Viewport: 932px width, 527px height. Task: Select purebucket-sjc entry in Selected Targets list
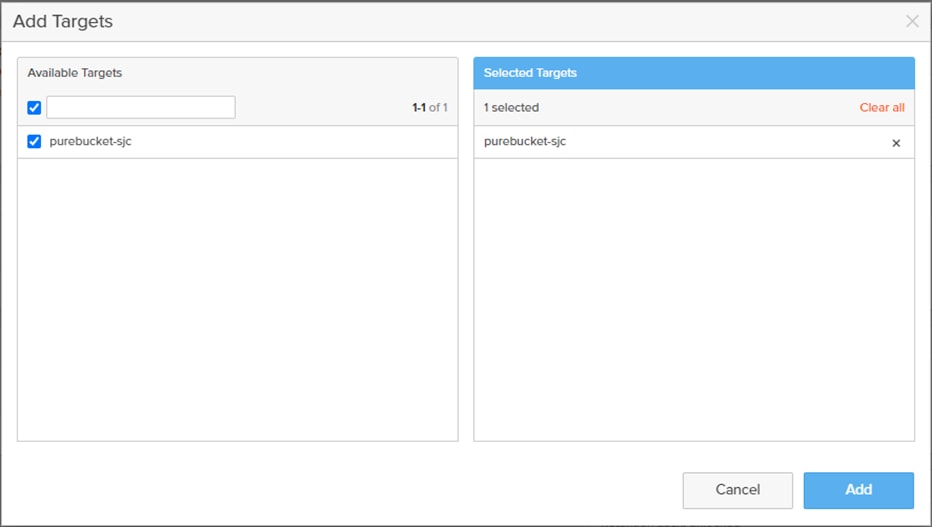(x=525, y=142)
